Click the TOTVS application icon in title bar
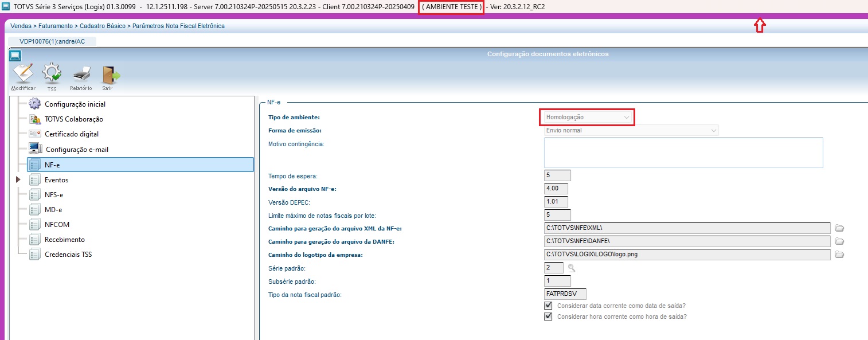This screenshot has height=340, width=868. click(x=6, y=7)
